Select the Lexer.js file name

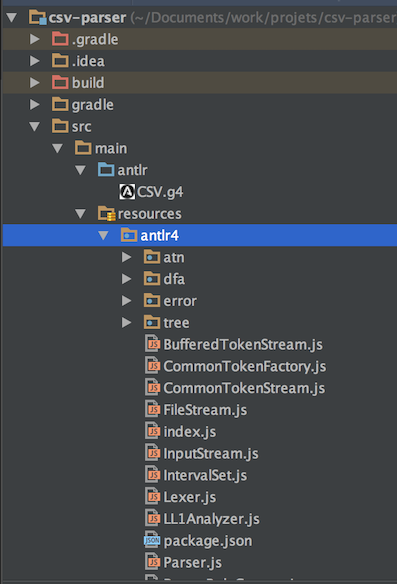point(190,497)
